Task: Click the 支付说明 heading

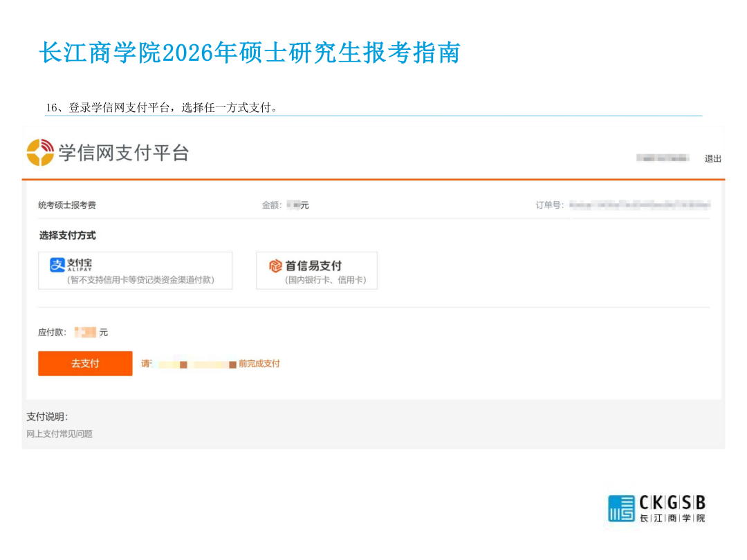Action: [x=47, y=417]
